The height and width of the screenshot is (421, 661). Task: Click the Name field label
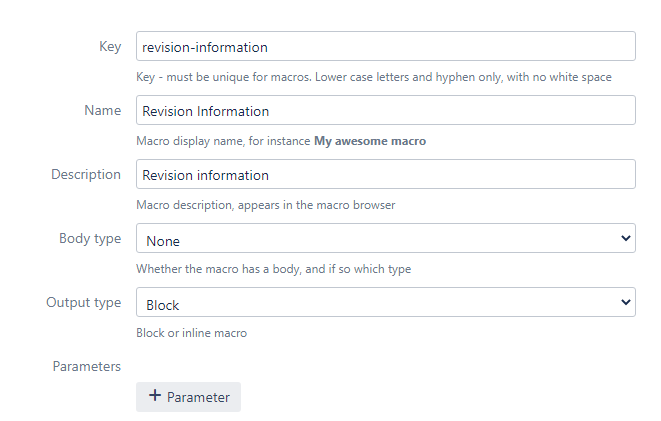click(102, 111)
